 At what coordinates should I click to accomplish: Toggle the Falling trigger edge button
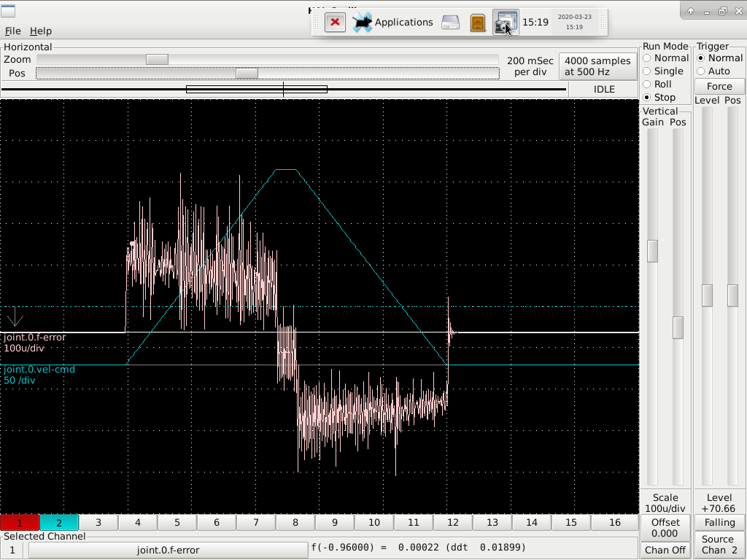pos(719,522)
